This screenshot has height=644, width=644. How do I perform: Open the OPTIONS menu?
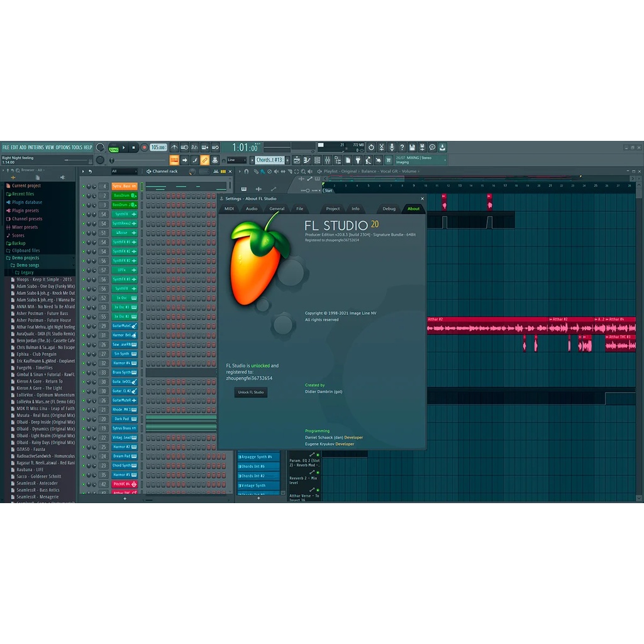click(x=63, y=147)
